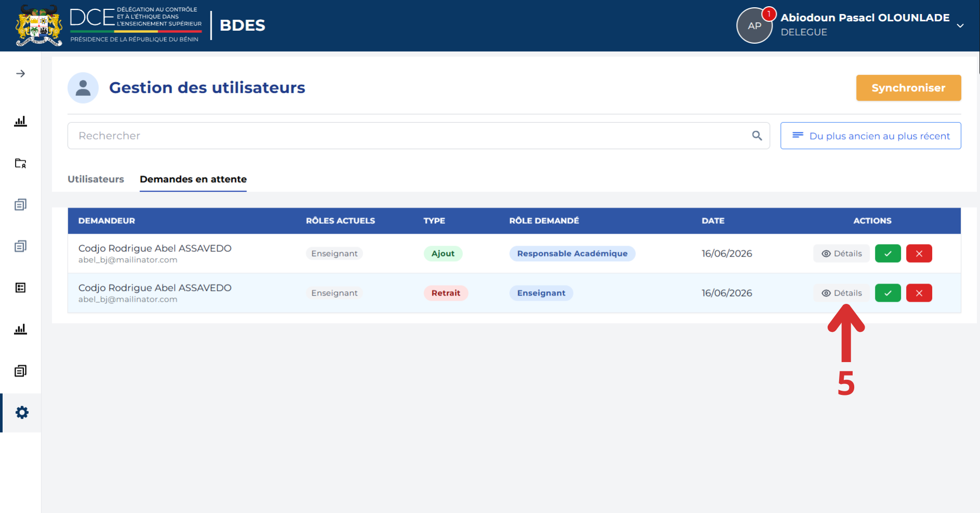
Task: Expand the sidebar with the arrow icon
Action: click(20, 73)
